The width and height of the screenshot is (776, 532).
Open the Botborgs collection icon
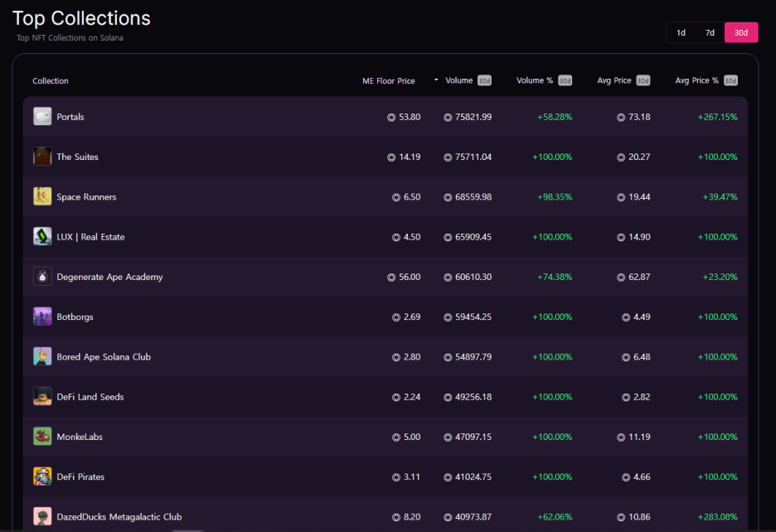[x=42, y=317]
